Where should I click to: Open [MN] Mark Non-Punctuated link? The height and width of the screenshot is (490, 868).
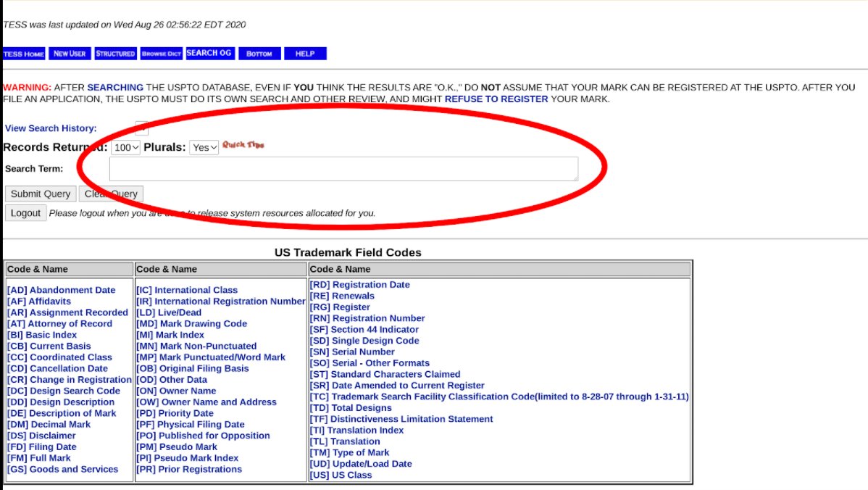tap(196, 346)
